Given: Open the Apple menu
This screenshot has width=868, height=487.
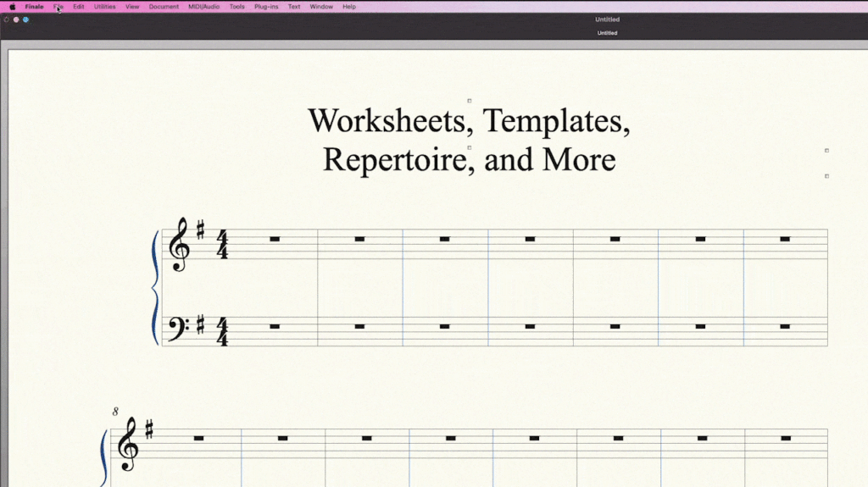Looking at the screenshot, I should coord(12,7).
